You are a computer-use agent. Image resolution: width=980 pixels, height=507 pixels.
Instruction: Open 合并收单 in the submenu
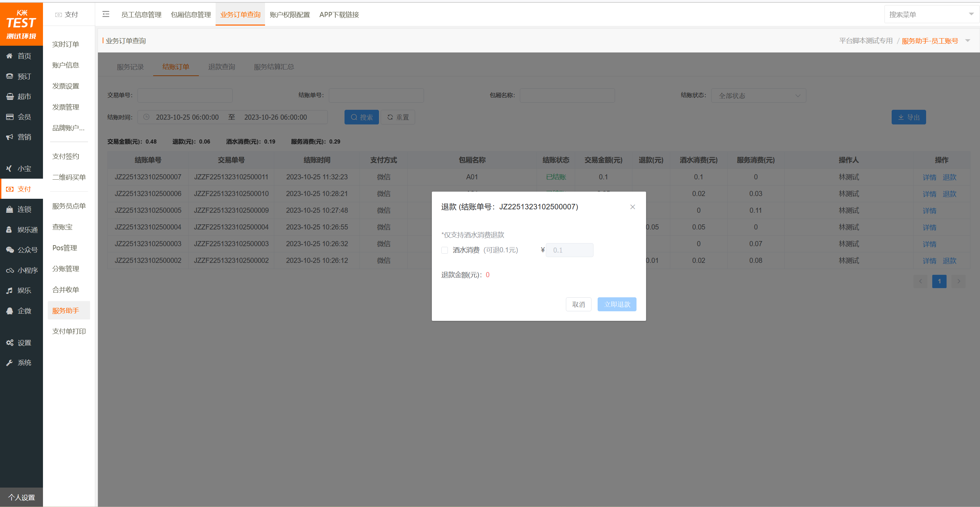tap(65, 290)
